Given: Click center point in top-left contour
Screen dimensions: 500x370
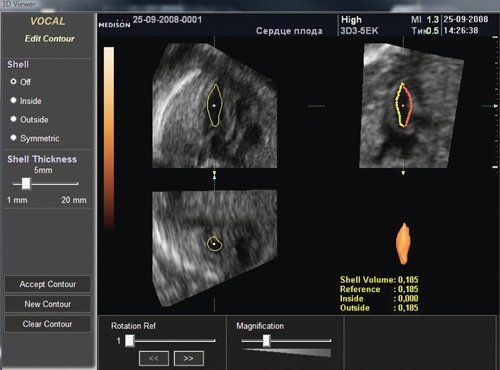Looking at the screenshot, I should point(214,106).
